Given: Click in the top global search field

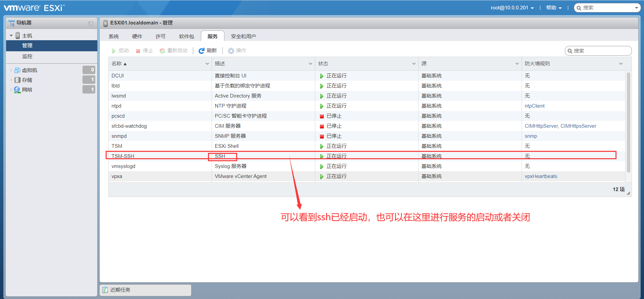Looking at the screenshot, I should tap(608, 8).
